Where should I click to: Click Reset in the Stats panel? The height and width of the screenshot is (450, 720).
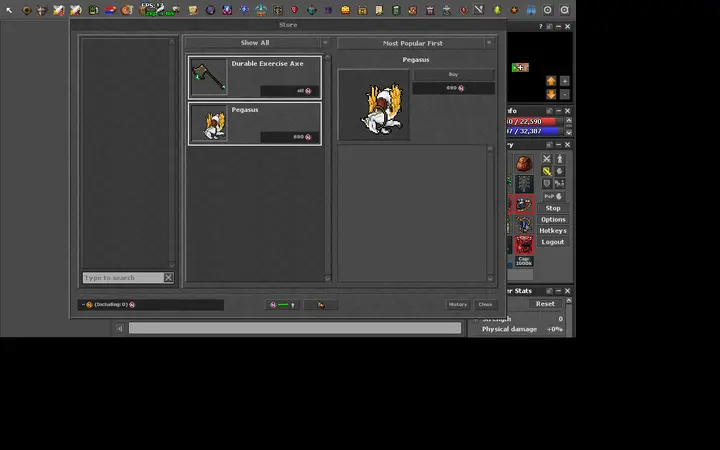tap(545, 304)
